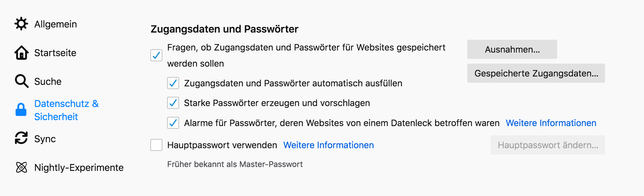Enable Hauptpasswort verwenden checkbox

[x=156, y=145]
